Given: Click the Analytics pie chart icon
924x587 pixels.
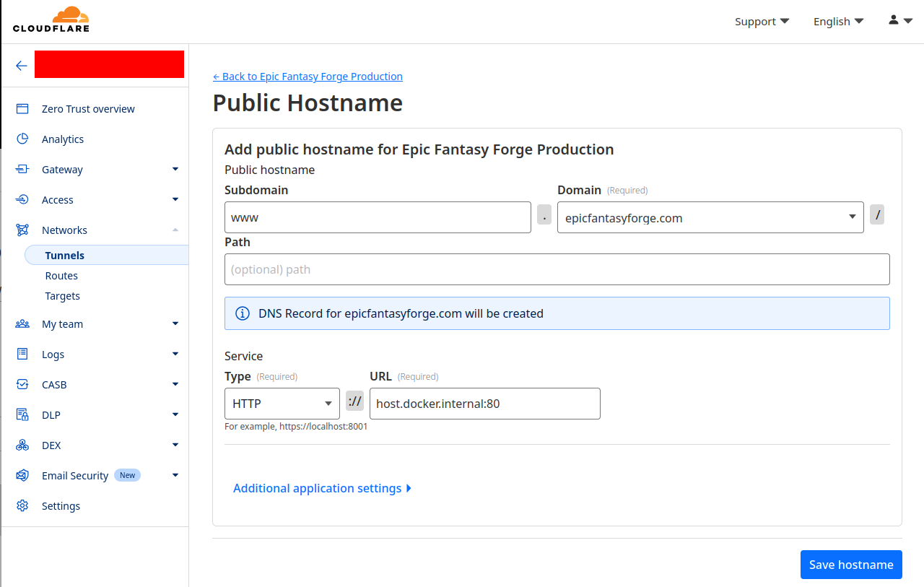Looking at the screenshot, I should (x=22, y=139).
